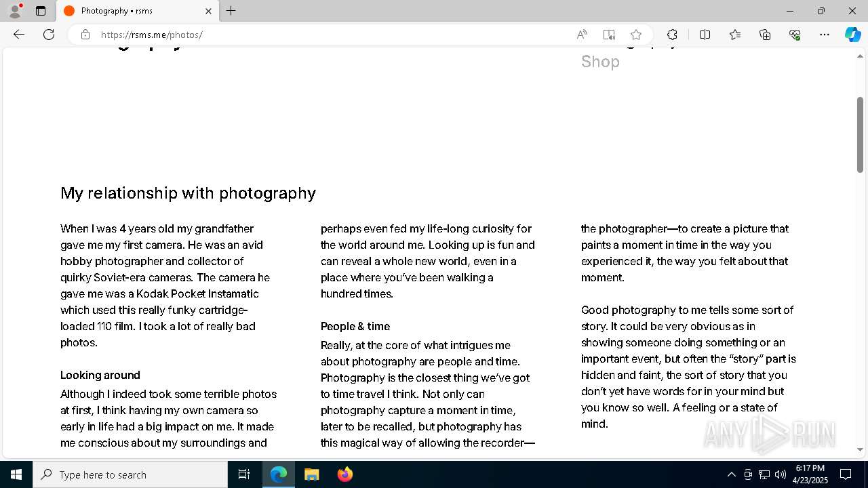Image resolution: width=868 pixels, height=488 pixels.
Task: Show hidden system tray icons
Action: (731, 474)
